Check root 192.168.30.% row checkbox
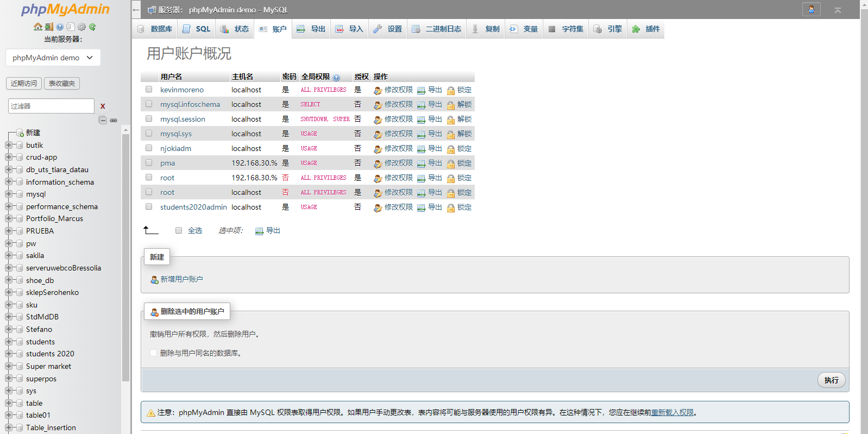The height and width of the screenshot is (434, 868). (149, 177)
